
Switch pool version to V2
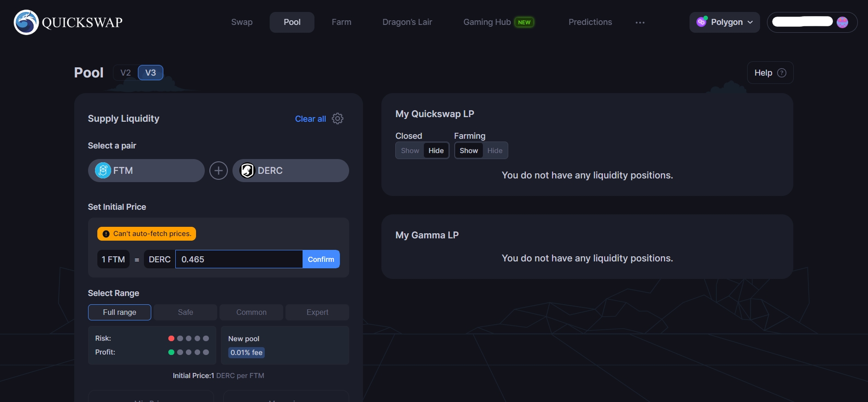(125, 73)
